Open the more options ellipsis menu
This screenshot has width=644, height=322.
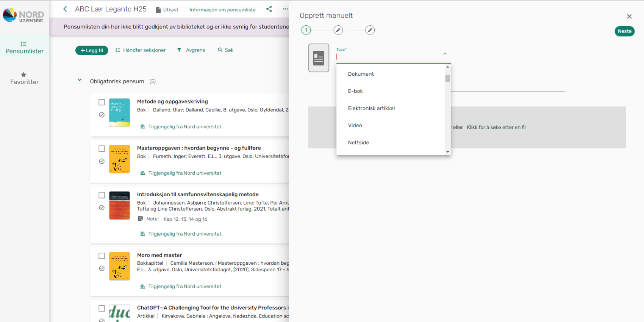coord(285,9)
